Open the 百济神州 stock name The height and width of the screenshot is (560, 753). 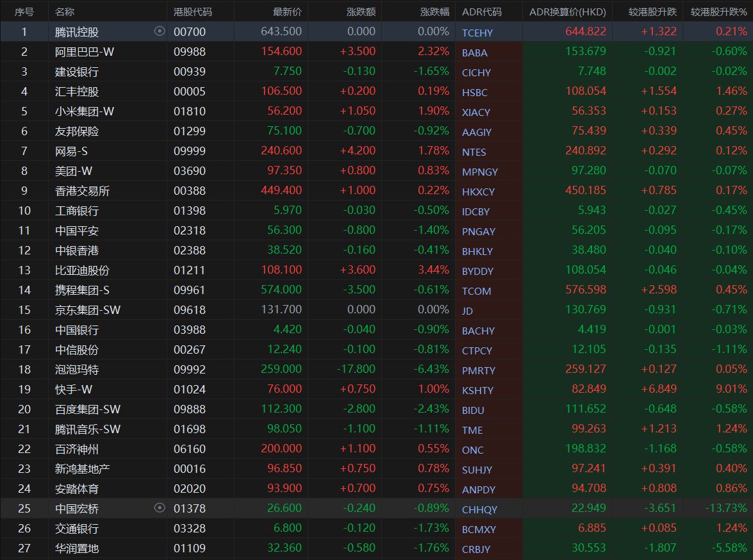coord(77,449)
